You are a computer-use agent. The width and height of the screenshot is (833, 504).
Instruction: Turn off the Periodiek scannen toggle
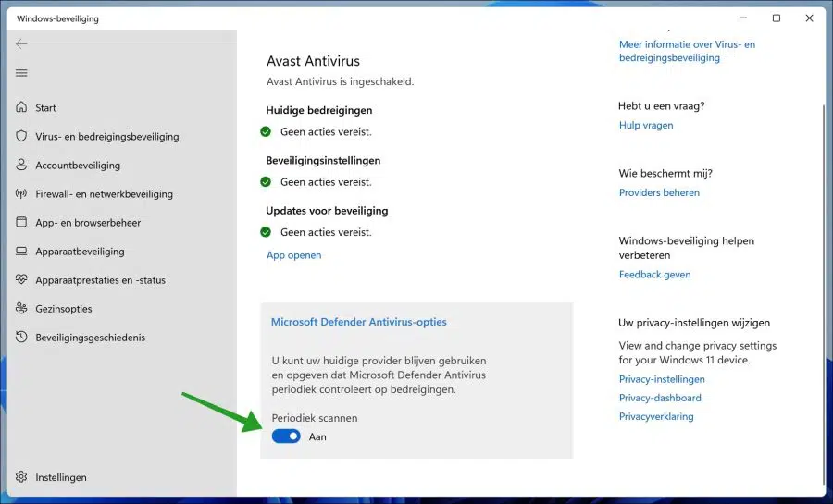286,436
